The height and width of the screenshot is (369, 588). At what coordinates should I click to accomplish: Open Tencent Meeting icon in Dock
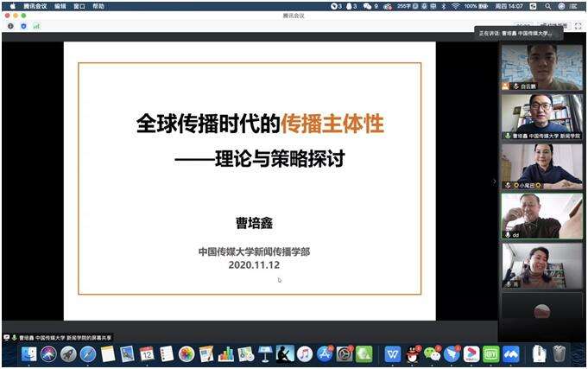[x=511, y=354]
